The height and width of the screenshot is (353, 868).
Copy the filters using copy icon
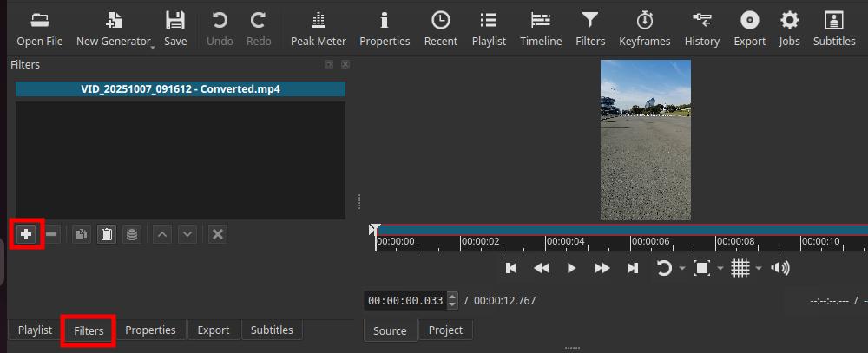(81, 234)
